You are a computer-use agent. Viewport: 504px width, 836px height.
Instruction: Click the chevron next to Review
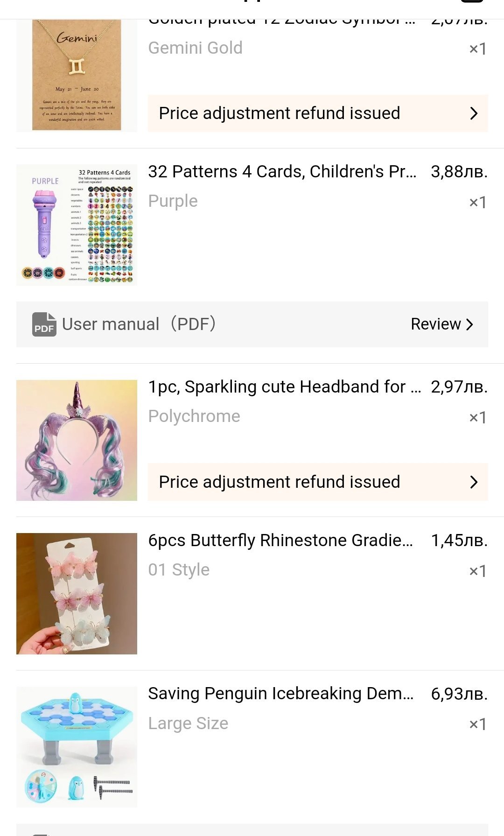(469, 324)
